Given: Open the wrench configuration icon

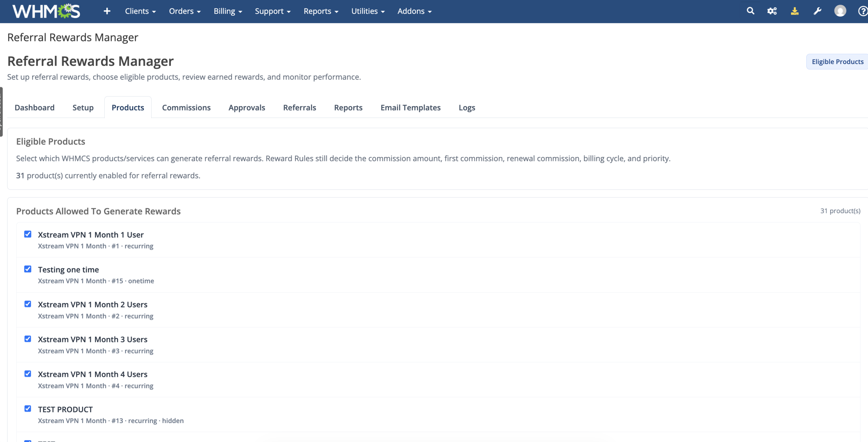Looking at the screenshot, I should point(817,11).
